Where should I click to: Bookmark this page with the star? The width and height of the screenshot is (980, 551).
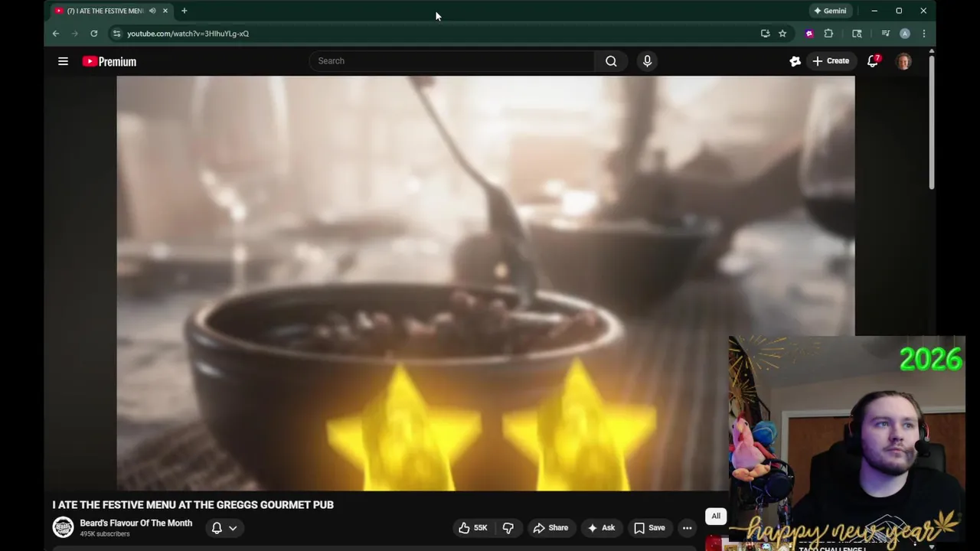(x=782, y=34)
